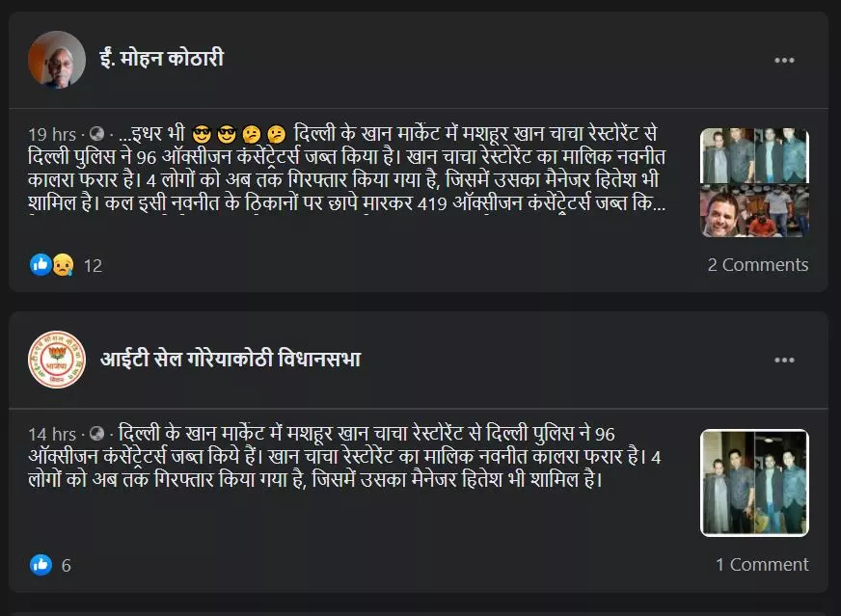Click the like reaction icon on the second post
Screen dimensions: 841x616
click(x=41, y=565)
